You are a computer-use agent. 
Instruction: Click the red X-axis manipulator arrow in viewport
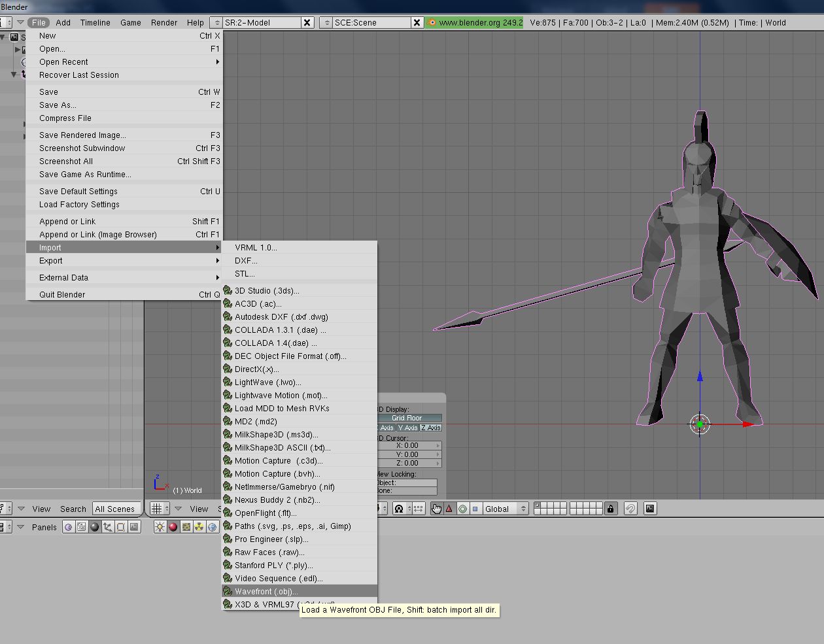coord(749,424)
